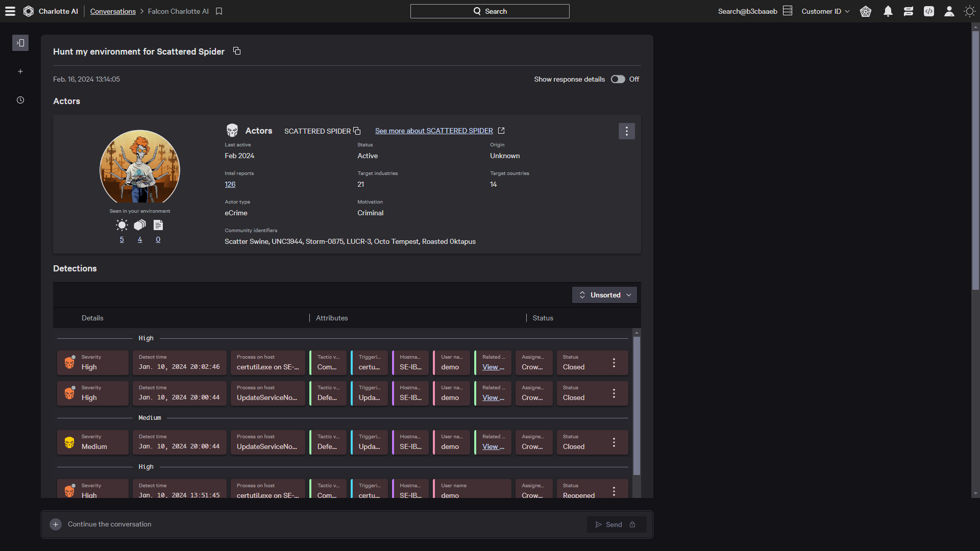Click the document icon under avatar
The height and width of the screenshot is (551, 980).
[x=158, y=225]
